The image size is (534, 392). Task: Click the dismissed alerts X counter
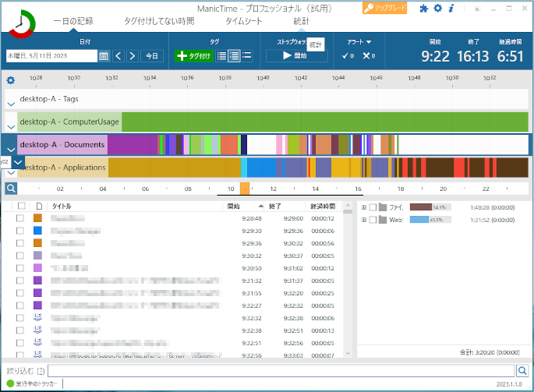point(369,56)
